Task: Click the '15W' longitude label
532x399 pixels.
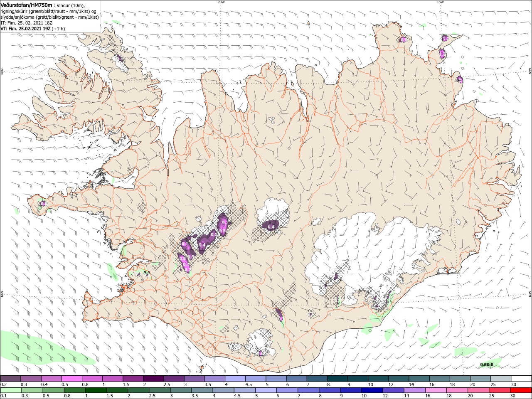Action: 440,2
